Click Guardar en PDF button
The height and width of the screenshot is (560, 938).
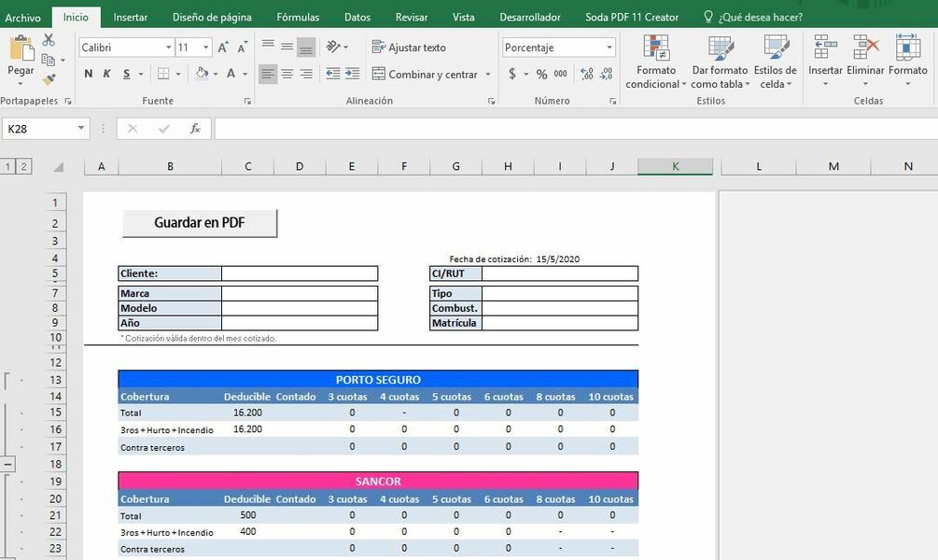pos(200,222)
